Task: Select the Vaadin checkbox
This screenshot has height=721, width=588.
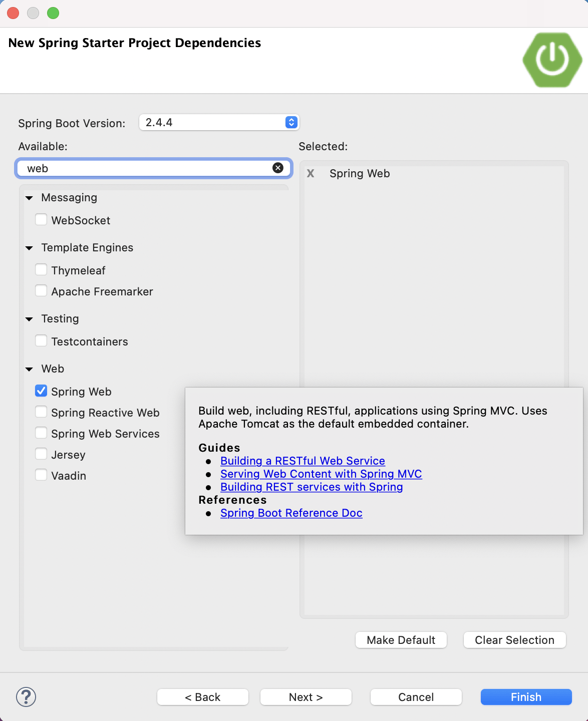Action: (x=41, y=475)
